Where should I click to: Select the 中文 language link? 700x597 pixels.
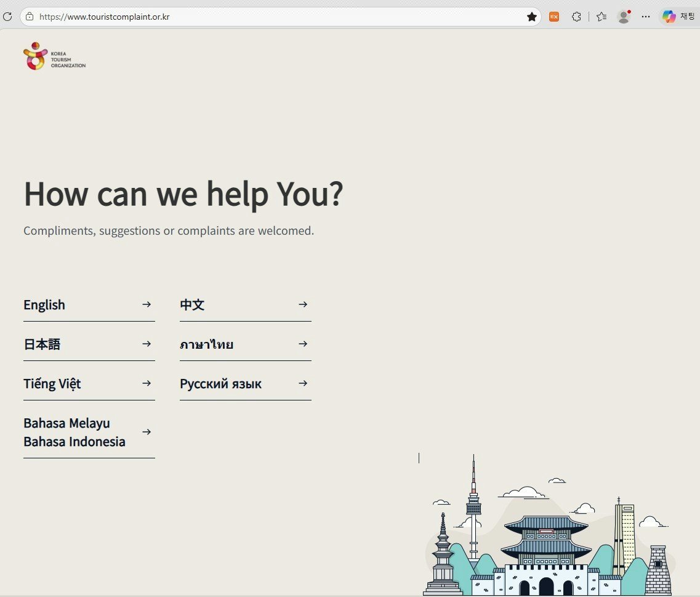(x=246, y=305)
